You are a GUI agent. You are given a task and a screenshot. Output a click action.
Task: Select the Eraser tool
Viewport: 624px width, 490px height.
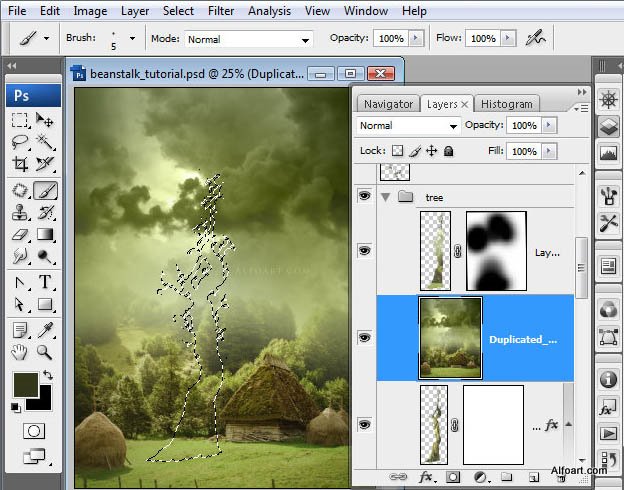click(x=20, y=234)
